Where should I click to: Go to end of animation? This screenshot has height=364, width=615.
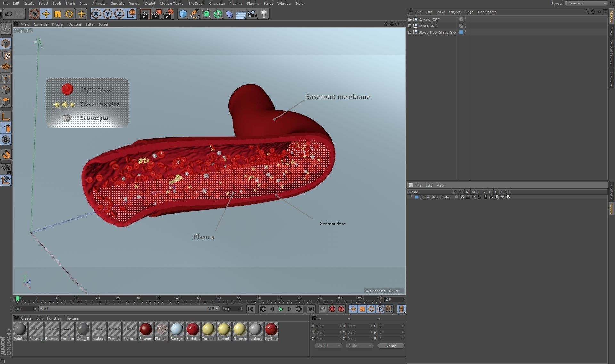[x=311, y=309]
